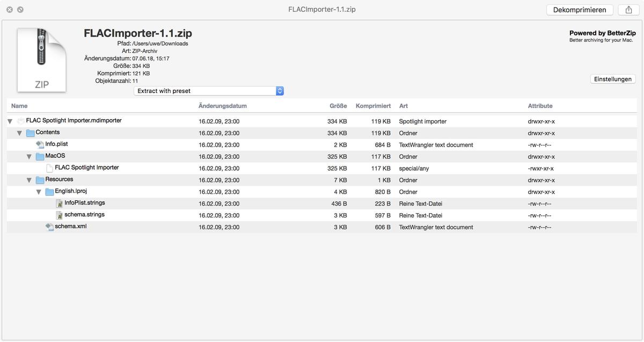This screenshot has width=644, height=342.
Task: Sort by Größe column header
Action: point(338,106)
